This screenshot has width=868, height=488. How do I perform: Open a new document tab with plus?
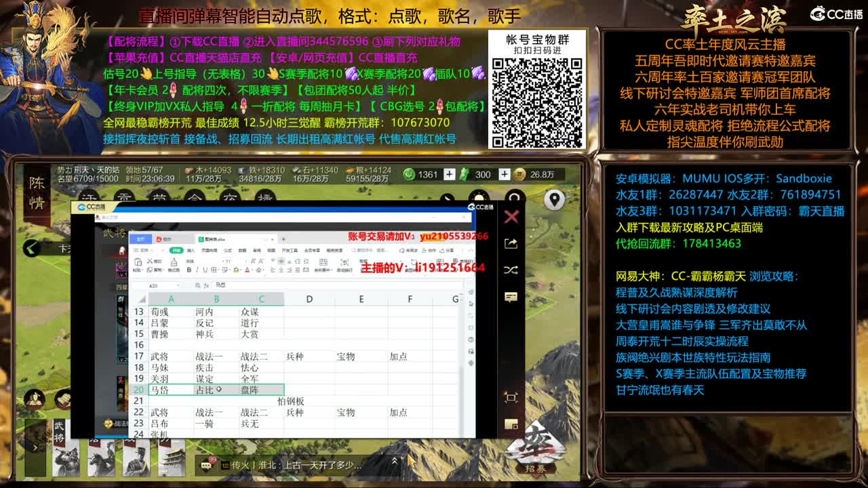tap(283, 239)
